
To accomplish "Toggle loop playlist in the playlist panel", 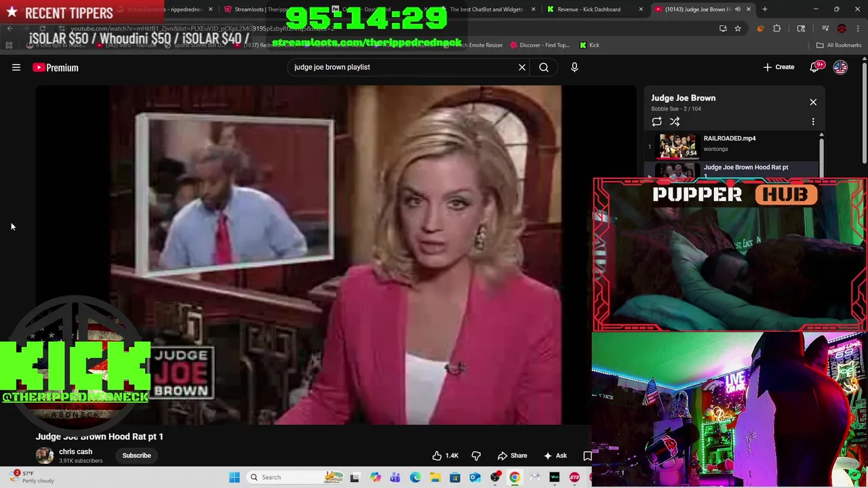I will coord(656,121).
